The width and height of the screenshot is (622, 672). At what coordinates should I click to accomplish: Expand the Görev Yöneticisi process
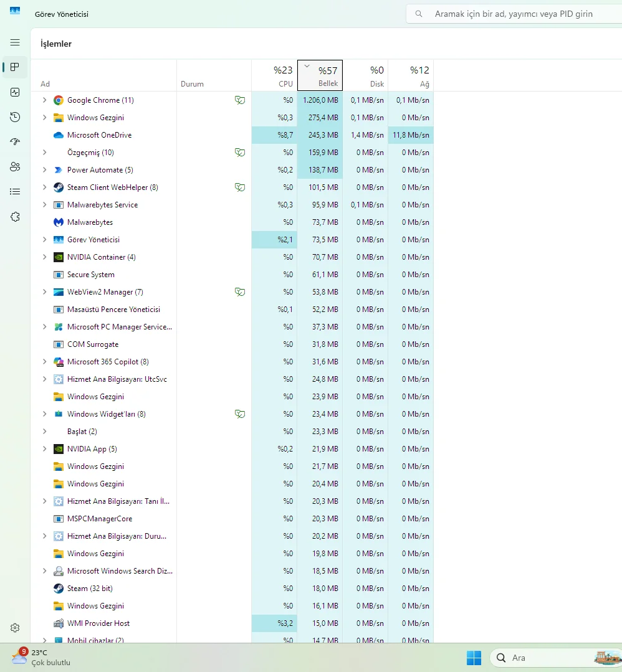pos(44,240)
